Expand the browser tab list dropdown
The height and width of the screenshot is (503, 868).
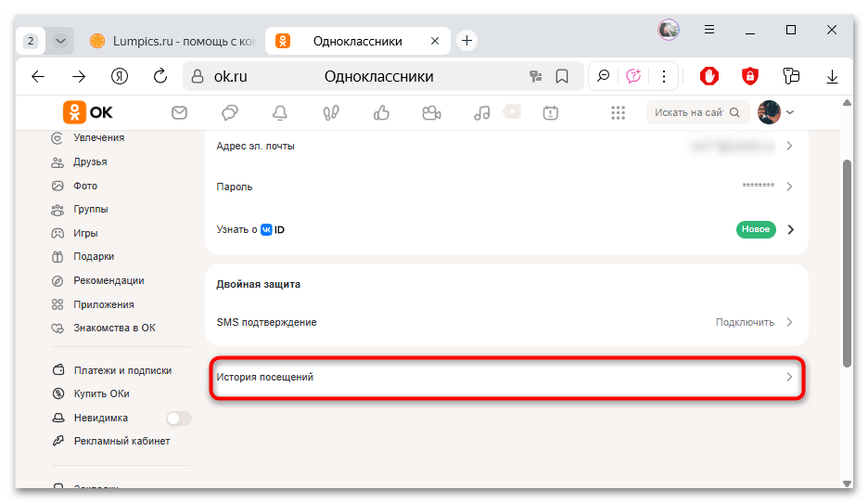60,41
